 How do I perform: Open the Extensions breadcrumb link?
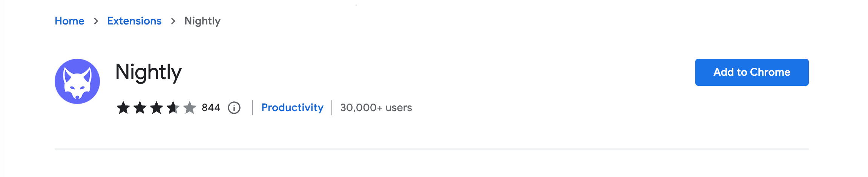point(134,21)
